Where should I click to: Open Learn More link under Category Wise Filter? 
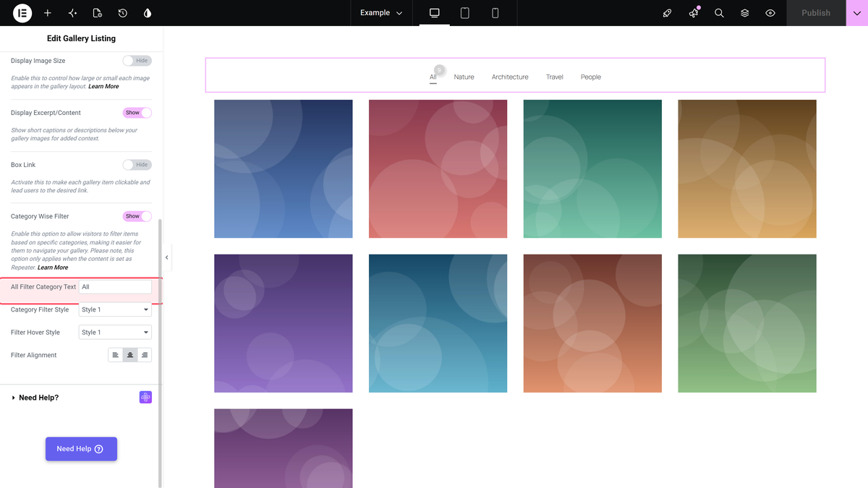coord(53,267)
